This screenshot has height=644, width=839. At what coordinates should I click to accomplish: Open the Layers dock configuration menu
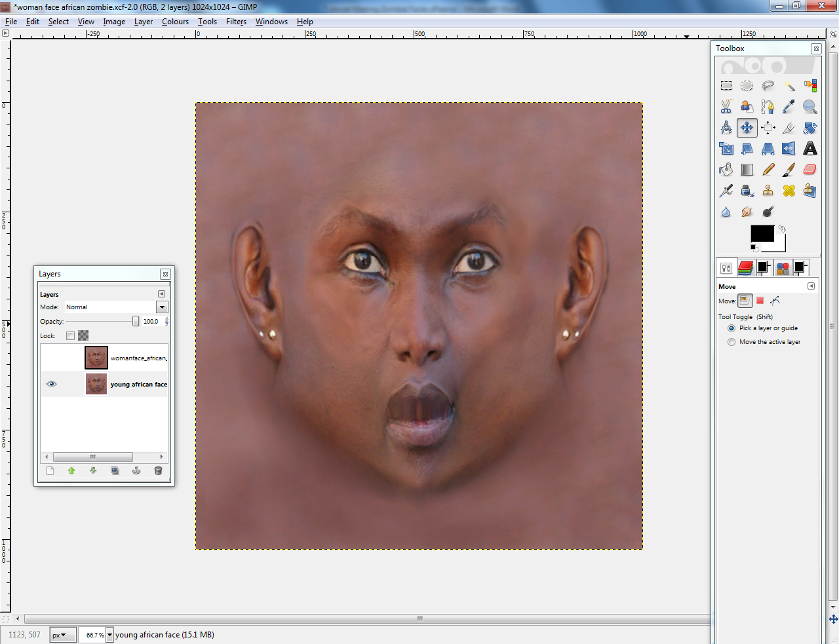coord(161,294)
